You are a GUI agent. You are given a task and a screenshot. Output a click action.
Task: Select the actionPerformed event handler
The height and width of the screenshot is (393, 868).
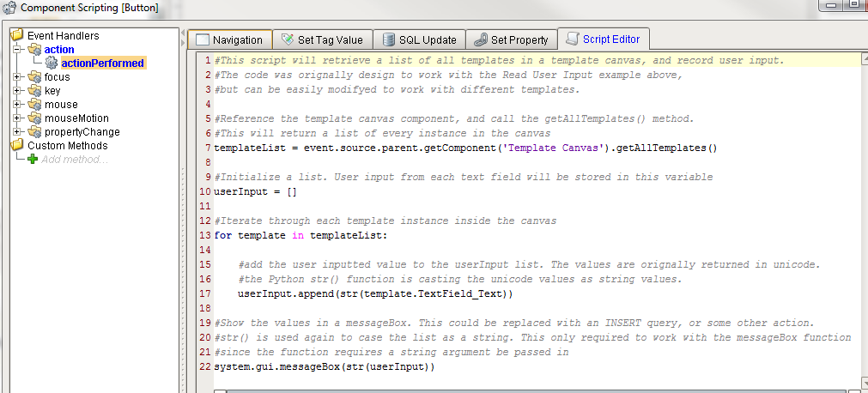(x=102, y=63)
